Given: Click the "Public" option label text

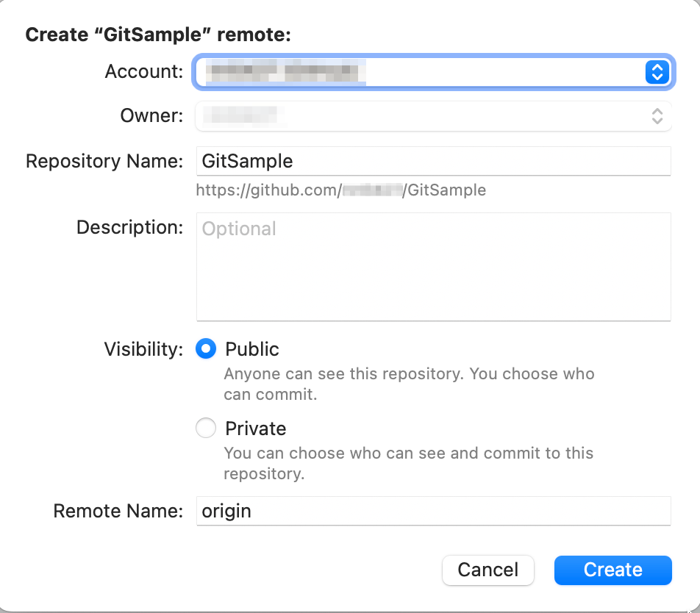Looking at the screenshot, I should [x=252, y=348].
